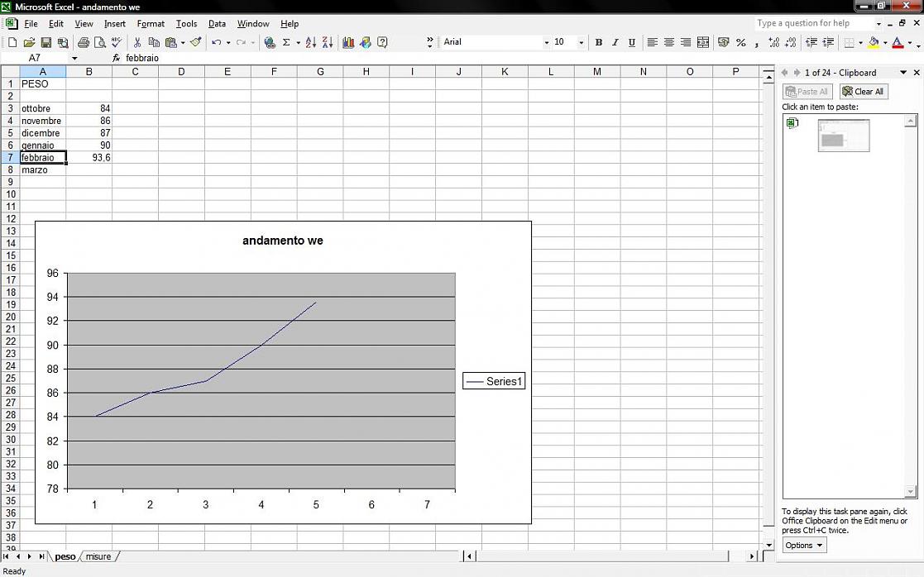Click the Print Preview icon
Image resolution: width=924 pixels, height=577 pixels.
(x=100, y=42)
